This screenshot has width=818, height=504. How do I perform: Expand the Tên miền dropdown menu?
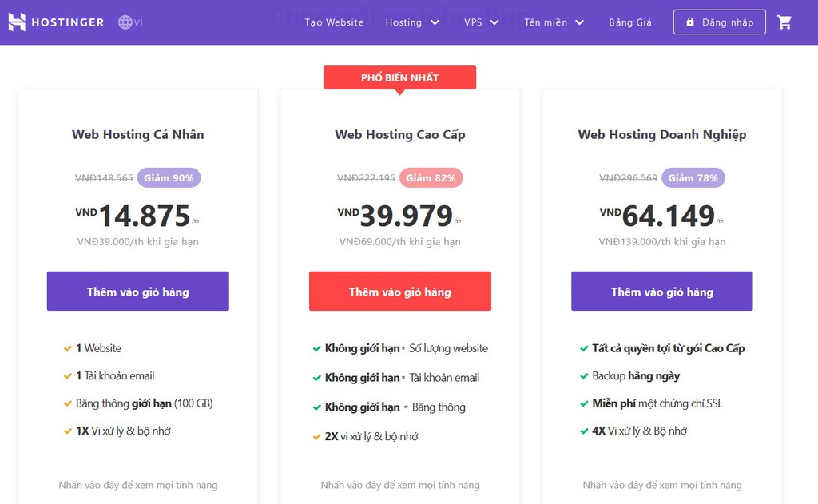click(554, 22)
